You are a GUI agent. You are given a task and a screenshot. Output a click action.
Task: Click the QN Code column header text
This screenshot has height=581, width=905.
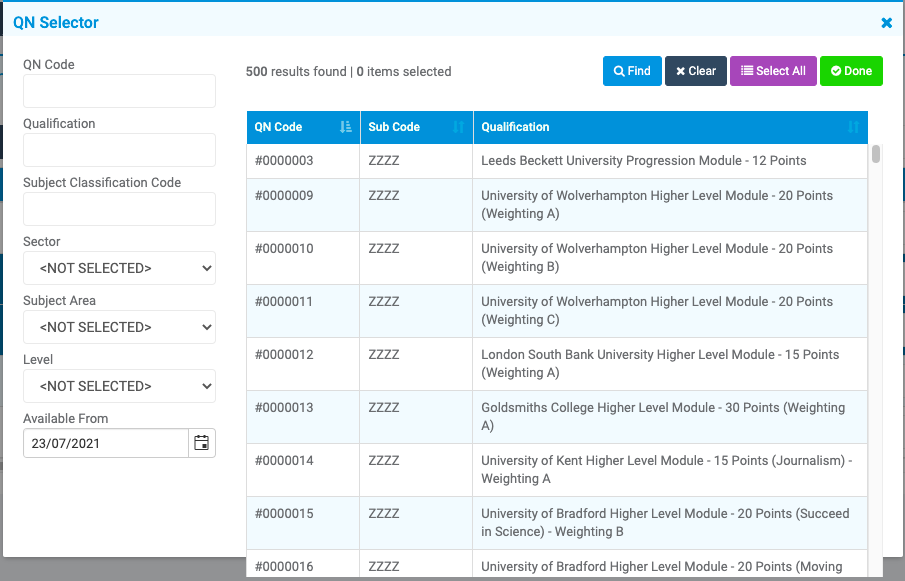278,127
